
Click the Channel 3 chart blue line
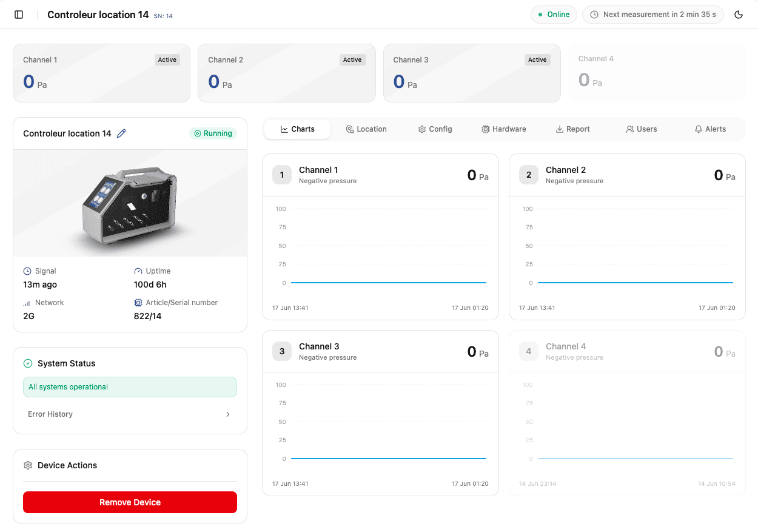[389, 459]
